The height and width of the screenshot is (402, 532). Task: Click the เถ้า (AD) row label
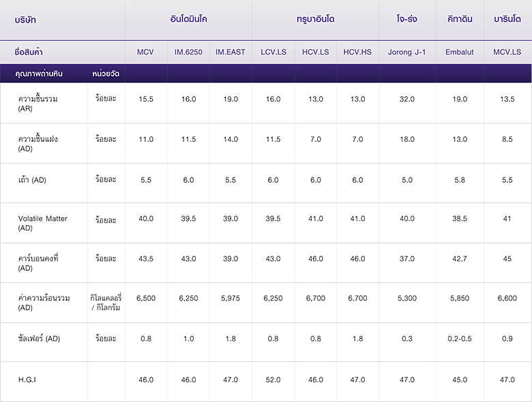(x=32, y=180)
